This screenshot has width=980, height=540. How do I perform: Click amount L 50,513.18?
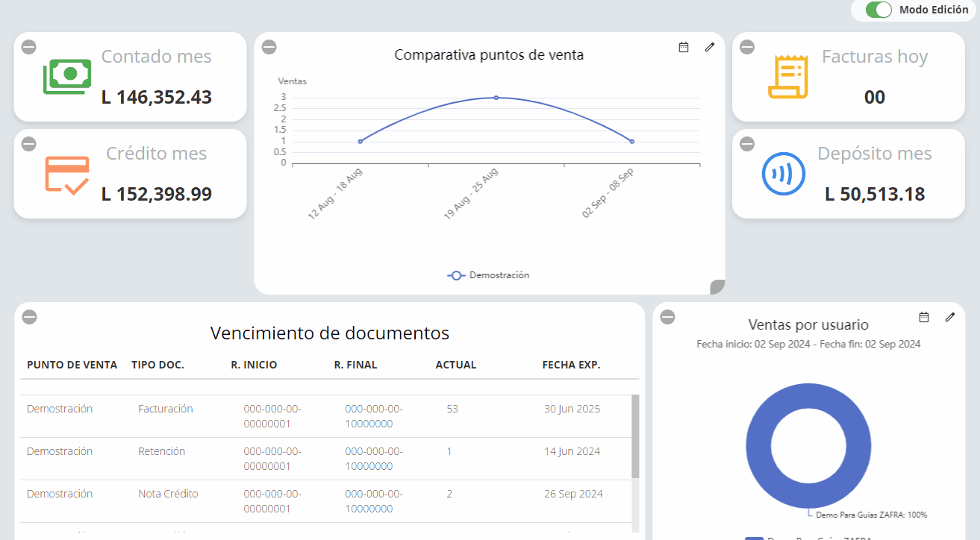pos(875,194)
